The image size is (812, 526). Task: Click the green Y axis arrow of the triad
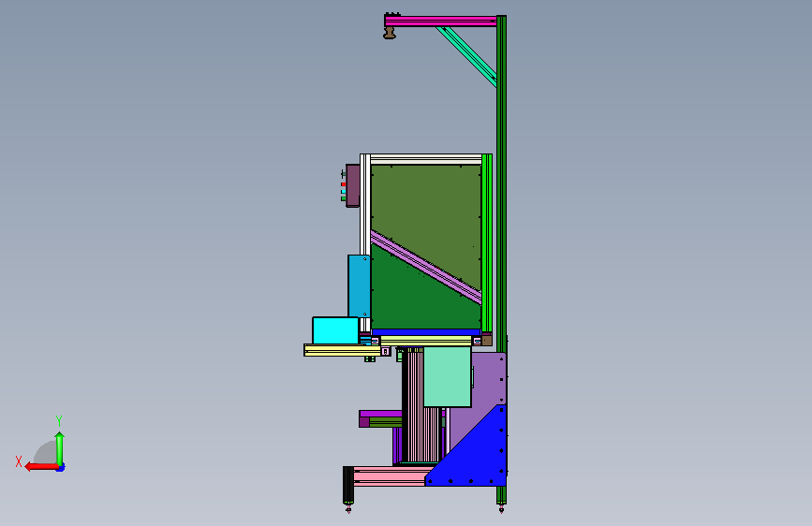(x=60, y=448)
